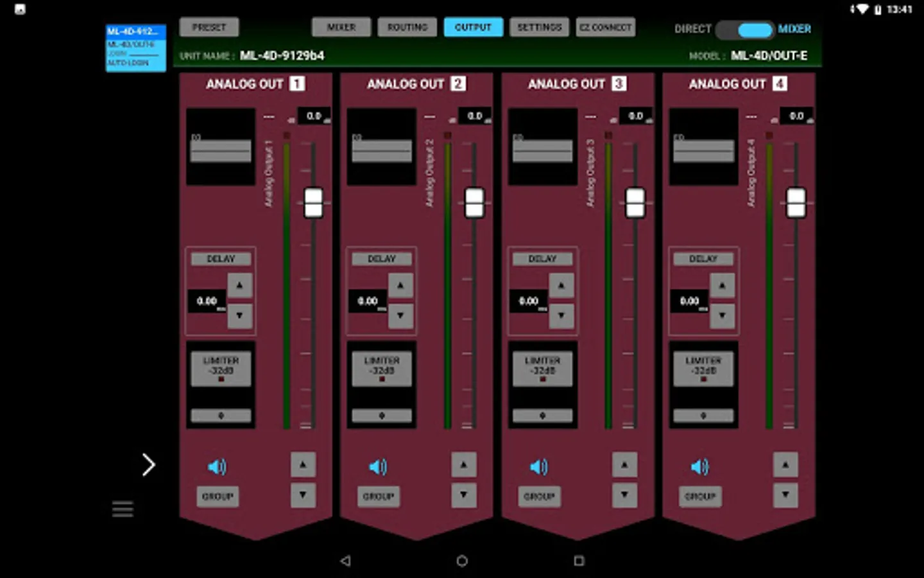
Task: Toggle LIMITER -32dB on Analog Out 4
Action: pos(704,369)
